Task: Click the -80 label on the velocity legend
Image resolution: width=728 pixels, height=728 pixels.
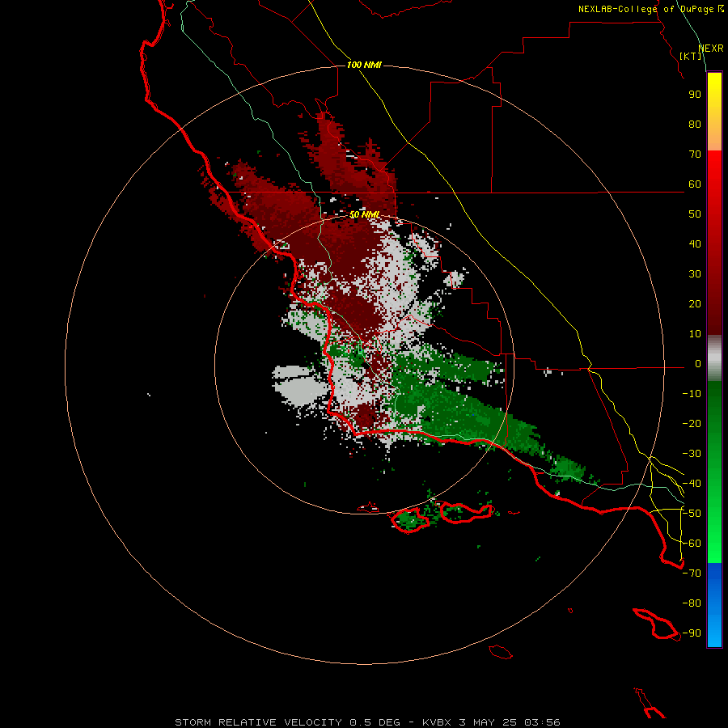Action: click(692, 603)
